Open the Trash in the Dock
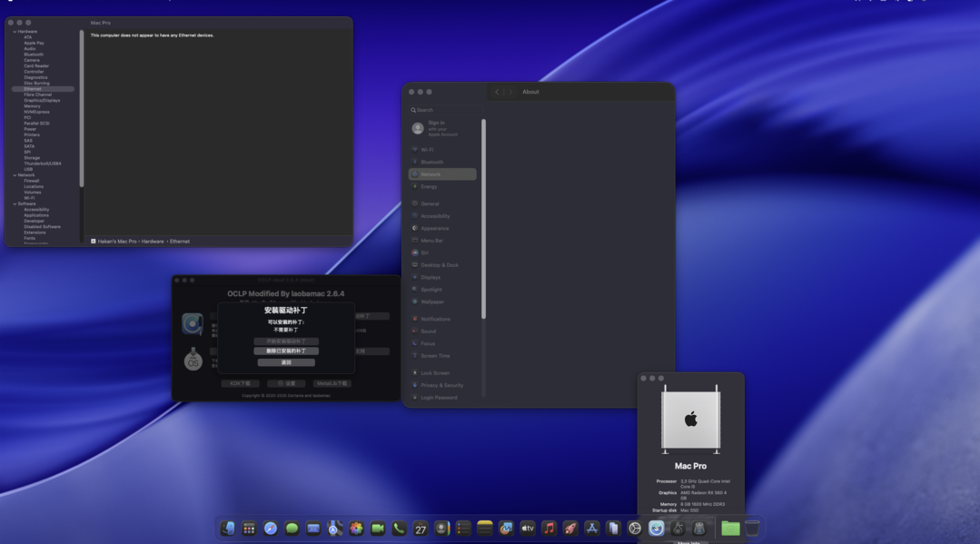The image size is (980, 544). (x=752, y=529)
